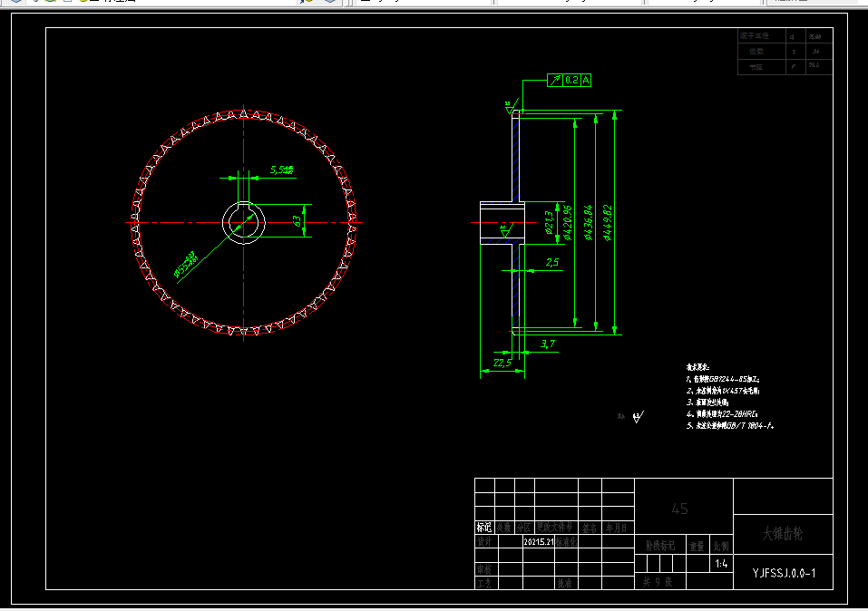Select the 20215.21 date cell

coord(539,542)
